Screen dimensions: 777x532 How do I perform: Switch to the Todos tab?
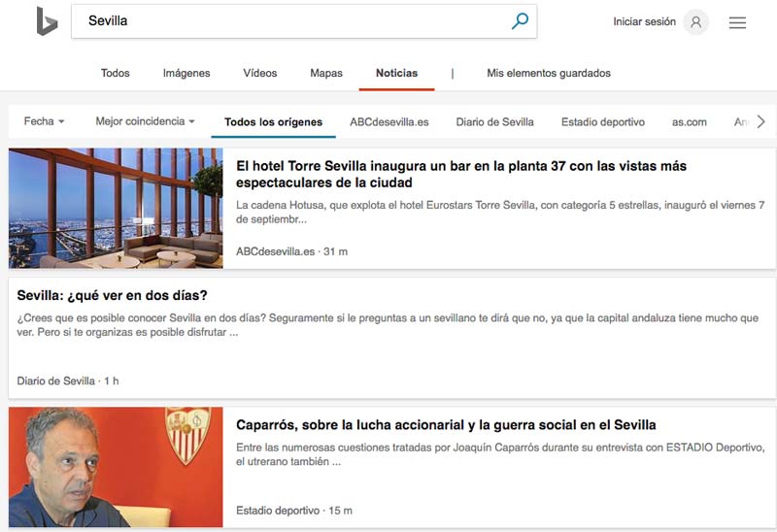point(115,73)
